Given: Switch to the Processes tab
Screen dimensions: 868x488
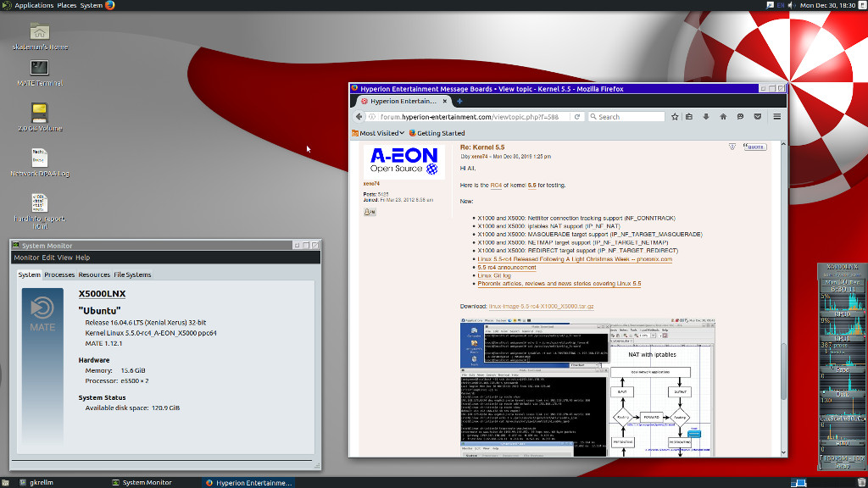Looking at the screenshot, I should coord(59,274).
